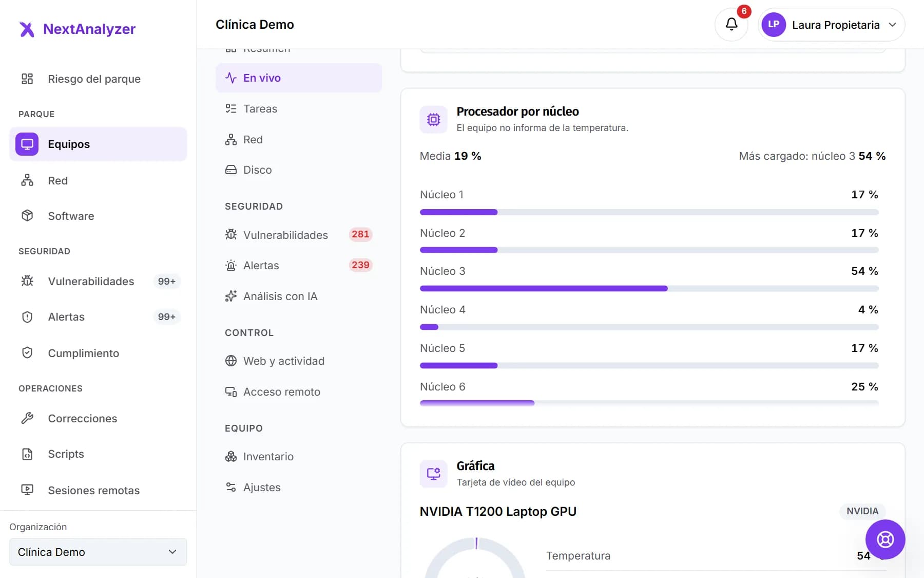Viewport: 924px width, 578px height.
Task: Click the "Más cargado: núcleo 3 54 %" text
Action: click(x=812, y=156)
